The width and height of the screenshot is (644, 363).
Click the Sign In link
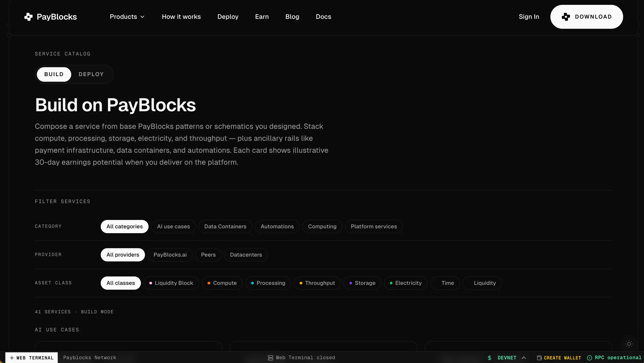coord(529,17)
